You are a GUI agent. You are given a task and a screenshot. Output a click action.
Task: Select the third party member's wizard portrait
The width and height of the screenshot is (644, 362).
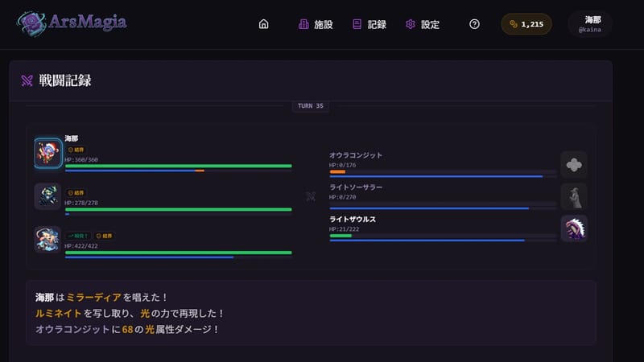(47, 239)
